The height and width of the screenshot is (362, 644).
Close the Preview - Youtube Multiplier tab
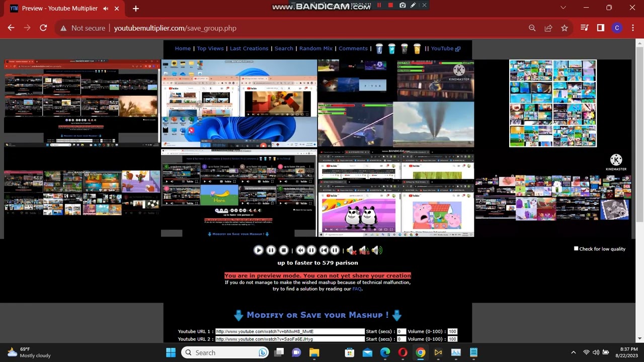[x=118, y=9]
